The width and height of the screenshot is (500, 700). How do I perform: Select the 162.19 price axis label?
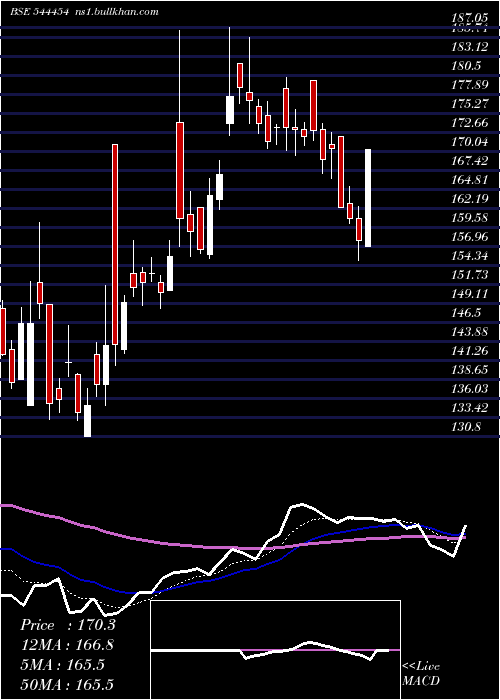(x=469, y=199)
